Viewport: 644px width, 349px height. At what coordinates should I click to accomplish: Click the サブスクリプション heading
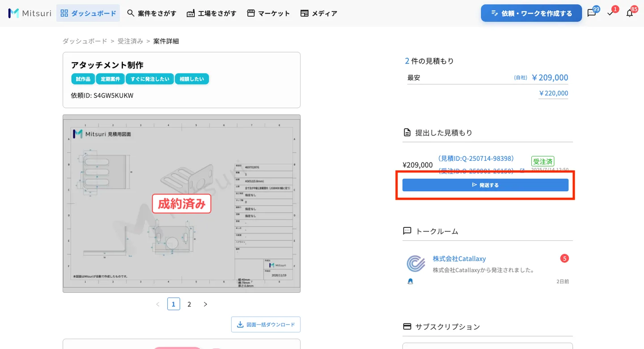(448, 327)
